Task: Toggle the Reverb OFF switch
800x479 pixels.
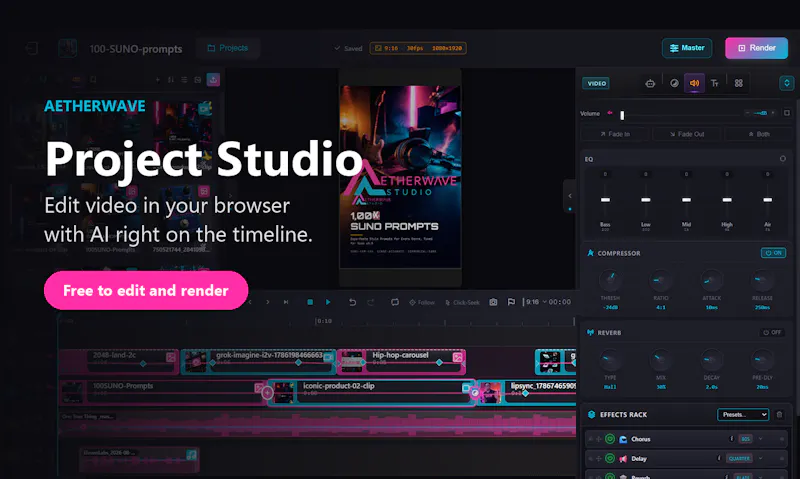Action: click(773, 332)
